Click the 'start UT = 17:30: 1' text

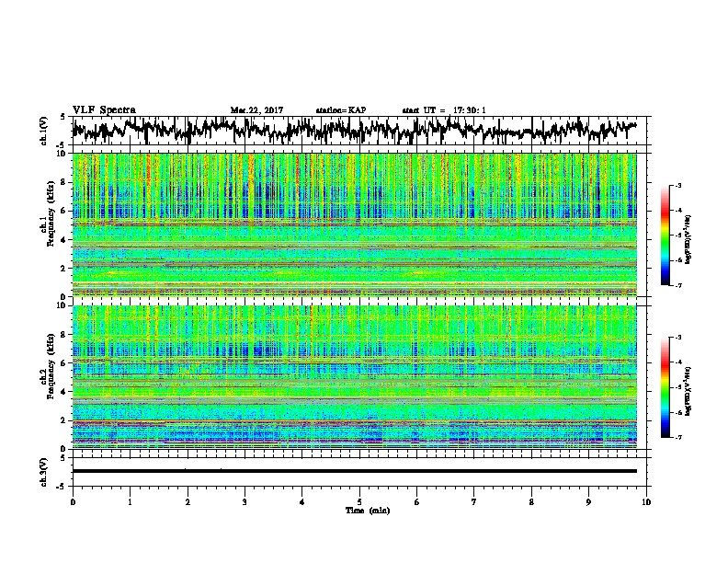pyautogui.click(x=444, y=110)
